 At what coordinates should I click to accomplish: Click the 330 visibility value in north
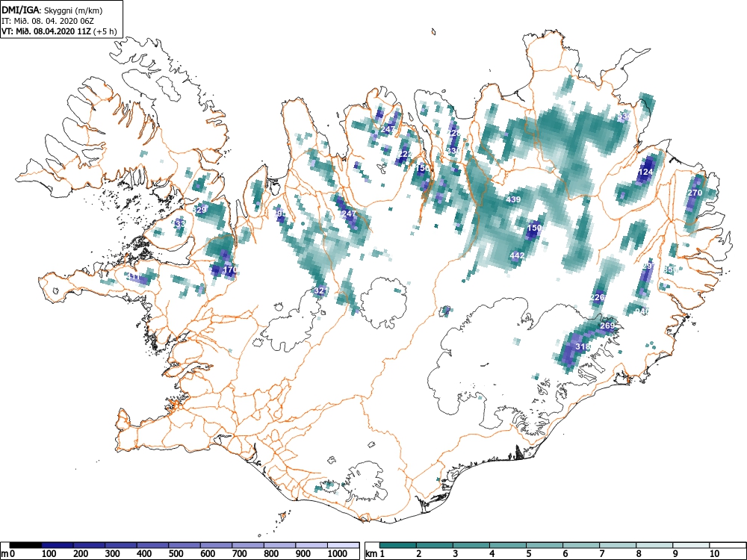point(453,151)
